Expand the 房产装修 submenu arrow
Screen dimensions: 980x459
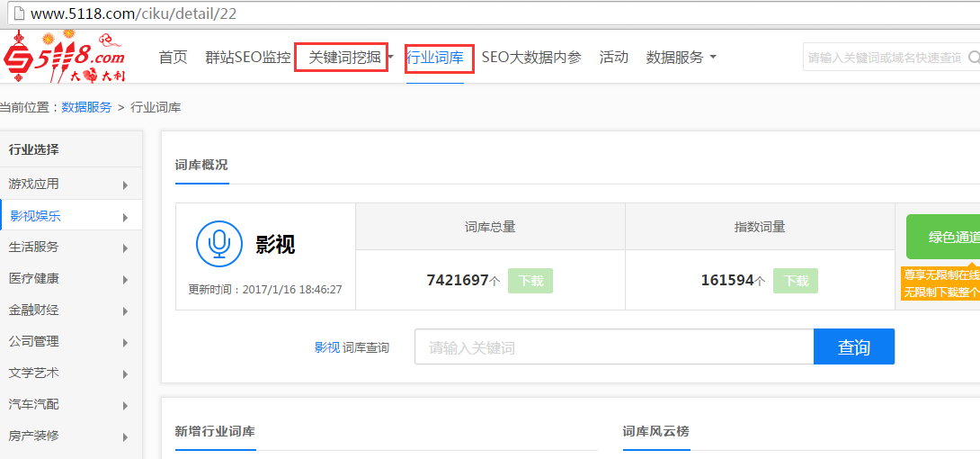point(126,437)
